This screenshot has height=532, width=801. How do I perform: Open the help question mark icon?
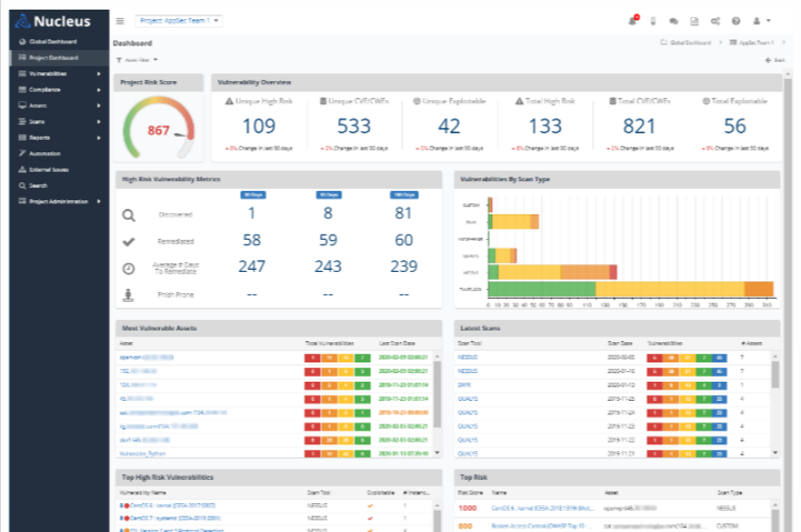click(x=735, y=21)
